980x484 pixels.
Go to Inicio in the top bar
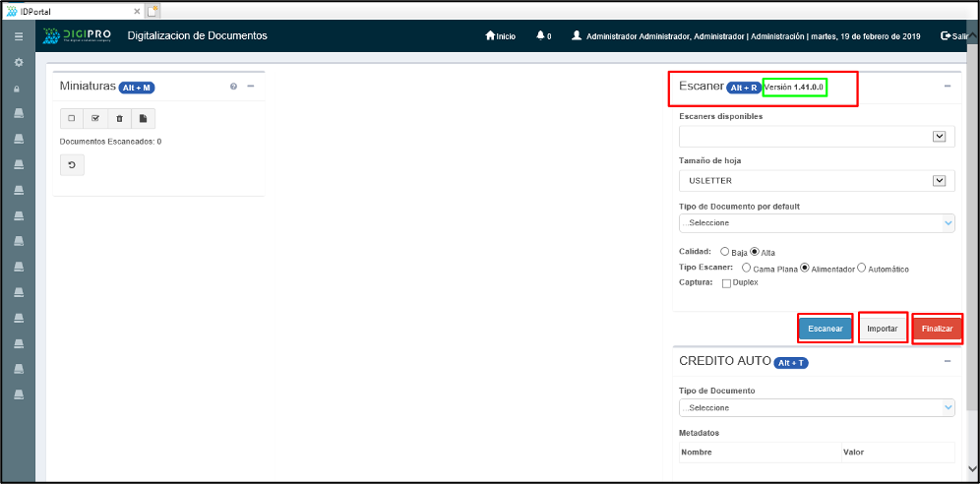coord(501,36)
